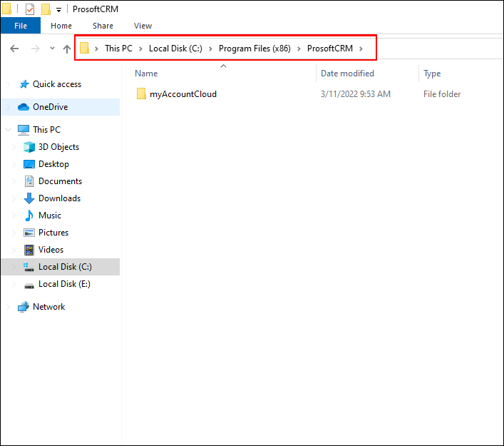Open Videos in navigation pane

point(51,250)
